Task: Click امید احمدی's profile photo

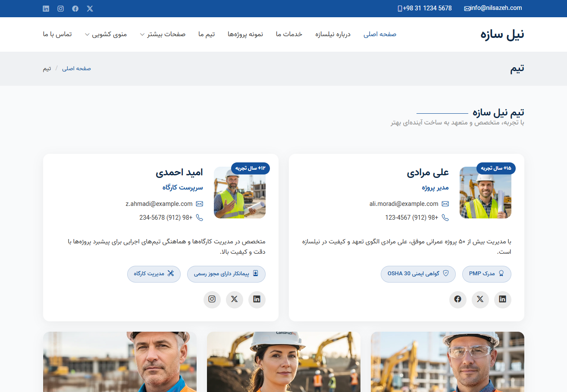Action: pos(239,193)
